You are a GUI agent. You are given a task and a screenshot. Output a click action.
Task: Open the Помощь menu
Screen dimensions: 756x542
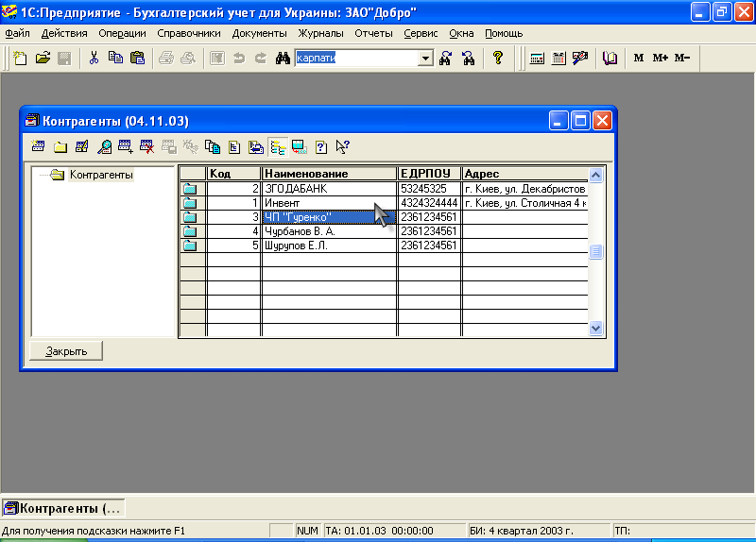coord(504,33)
